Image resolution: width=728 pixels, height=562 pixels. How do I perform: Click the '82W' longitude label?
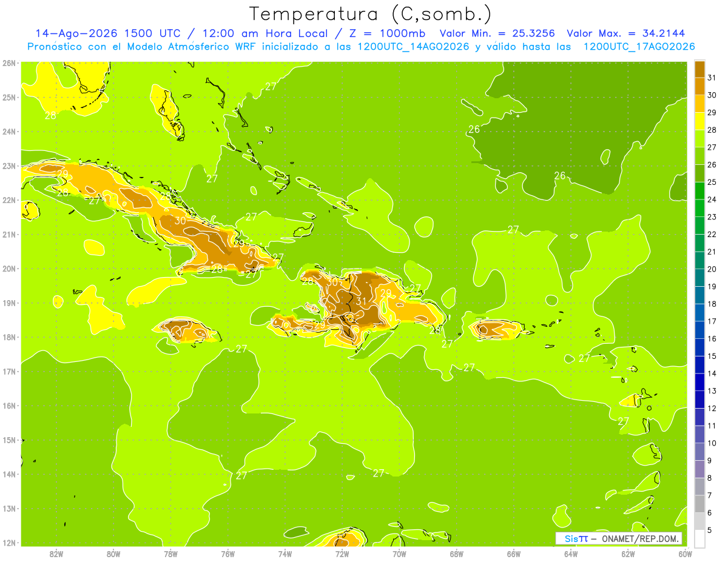click(56, 554)
